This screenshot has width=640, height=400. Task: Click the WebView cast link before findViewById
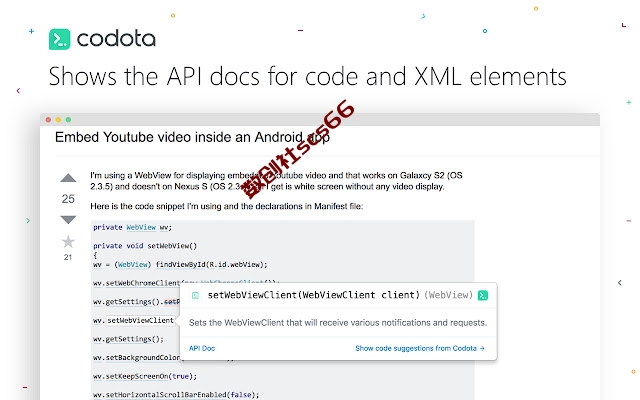(133, 264)
